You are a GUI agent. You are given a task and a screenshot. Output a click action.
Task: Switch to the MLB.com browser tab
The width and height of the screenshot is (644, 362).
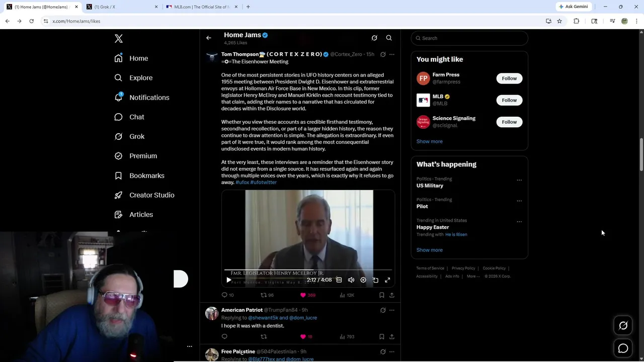(x=202, y=7)
